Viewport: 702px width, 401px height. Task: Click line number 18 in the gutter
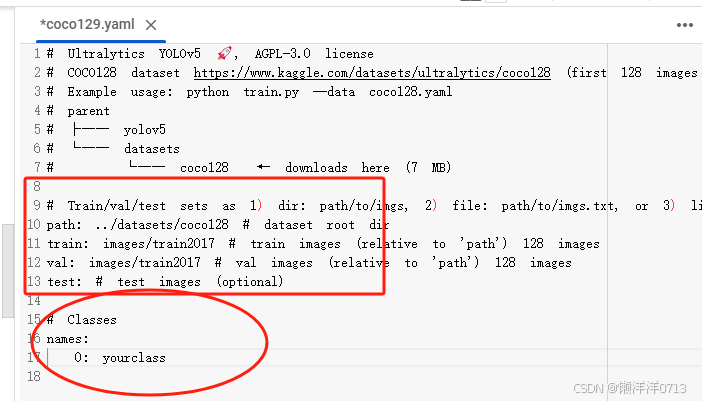34,376
